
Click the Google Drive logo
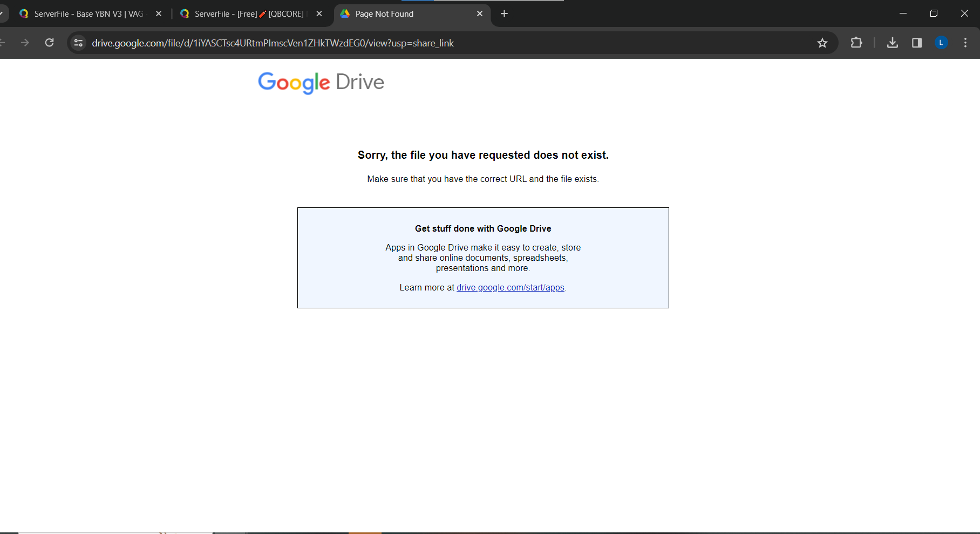click(321, 83)
